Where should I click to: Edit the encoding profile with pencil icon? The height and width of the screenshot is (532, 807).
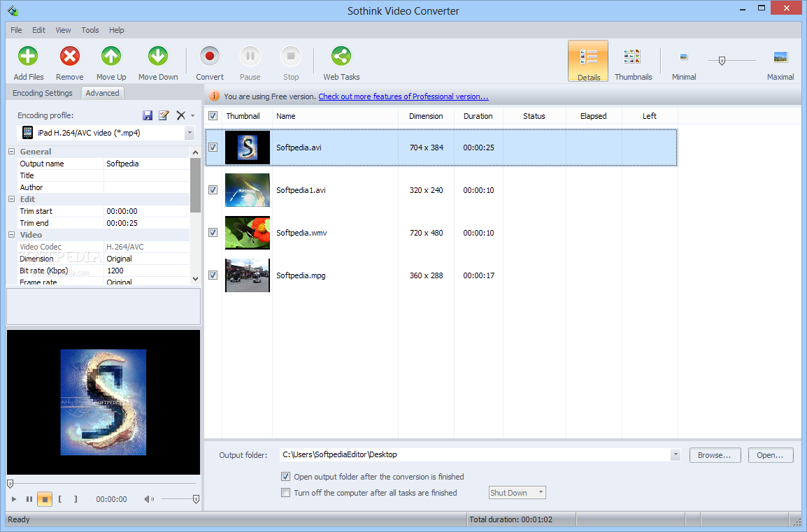(x=164, y=115)
